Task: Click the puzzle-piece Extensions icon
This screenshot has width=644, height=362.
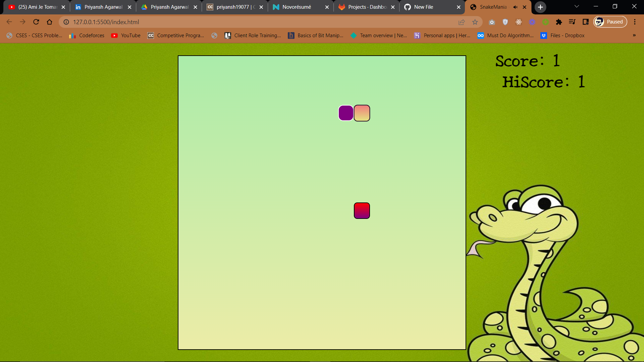Action: (x=559, y=22)
